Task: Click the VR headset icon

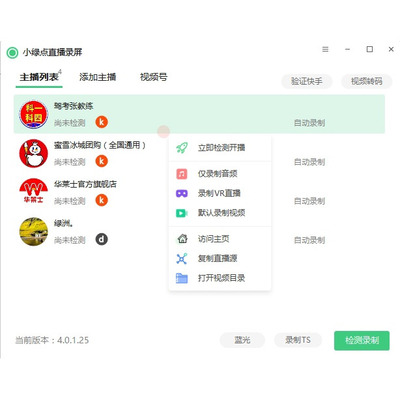Action: 182,193
